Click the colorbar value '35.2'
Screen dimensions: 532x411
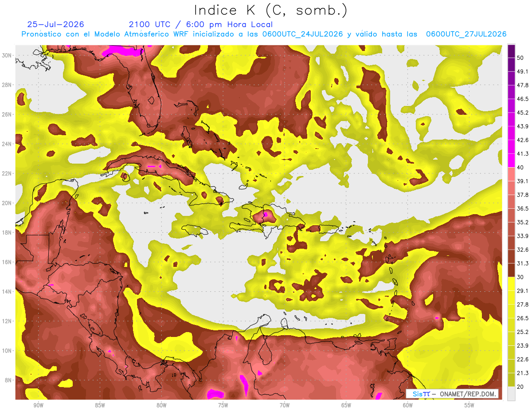point(522,222)
